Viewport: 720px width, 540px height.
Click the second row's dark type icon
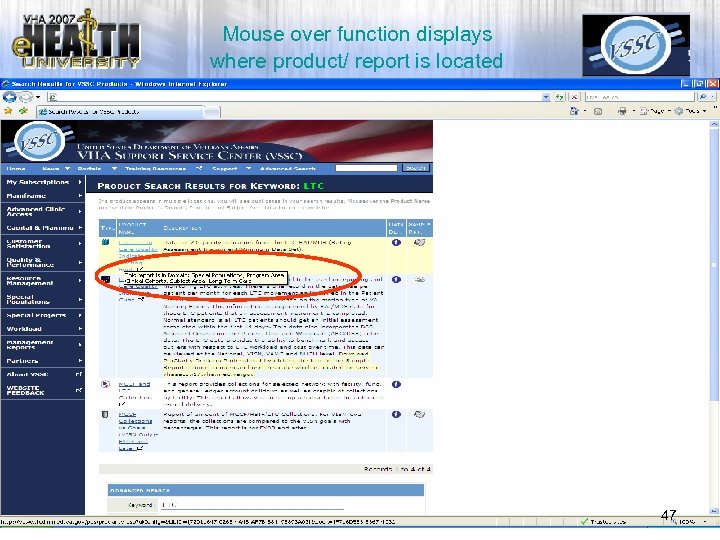pos(106,279)
